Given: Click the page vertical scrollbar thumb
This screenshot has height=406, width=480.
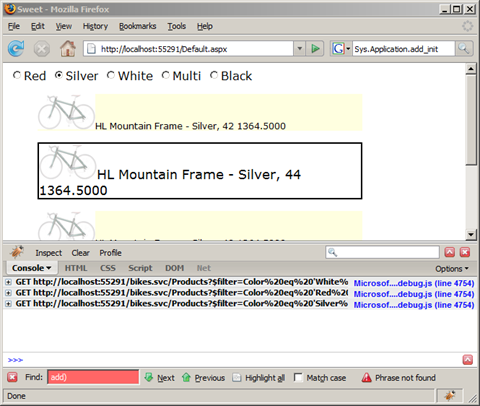Looking at the screenshot, I should (471, 120).
